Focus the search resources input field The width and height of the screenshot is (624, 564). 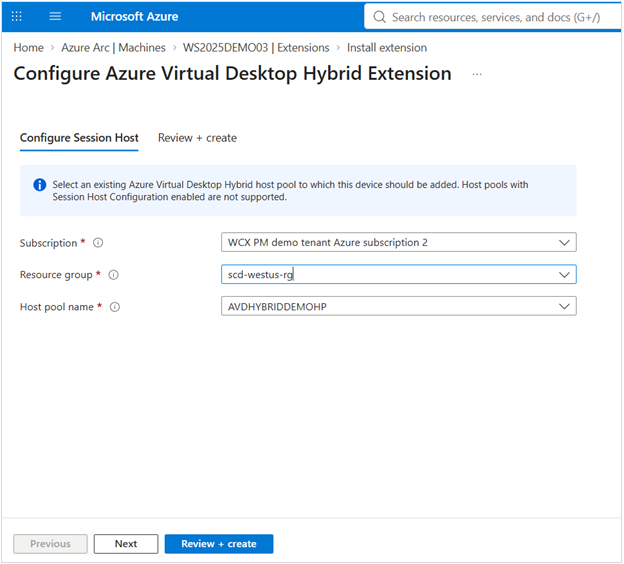point(495,17)
